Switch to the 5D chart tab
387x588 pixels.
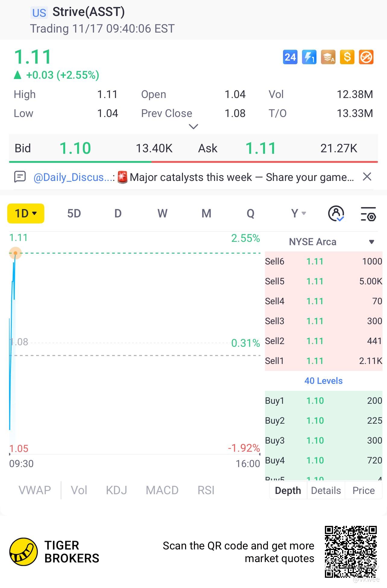pyautogui.click(x=74, y=213)
